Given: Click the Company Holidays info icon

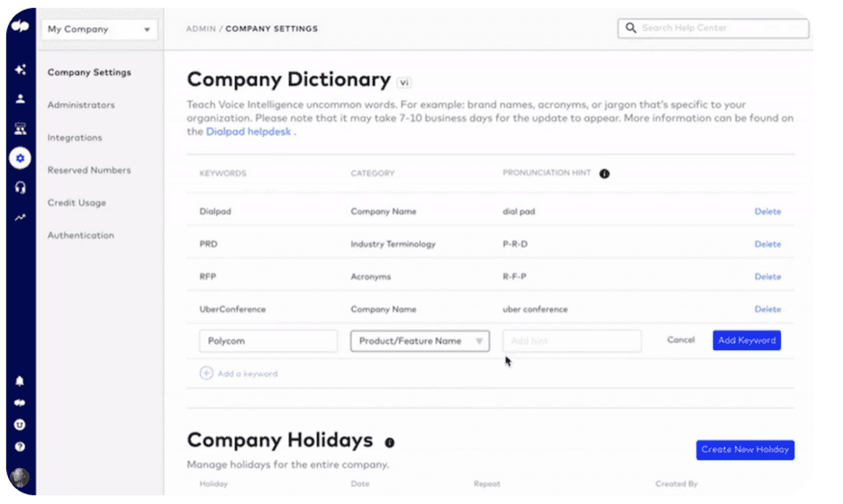Looking at the screenshot, I should (390, 443).
